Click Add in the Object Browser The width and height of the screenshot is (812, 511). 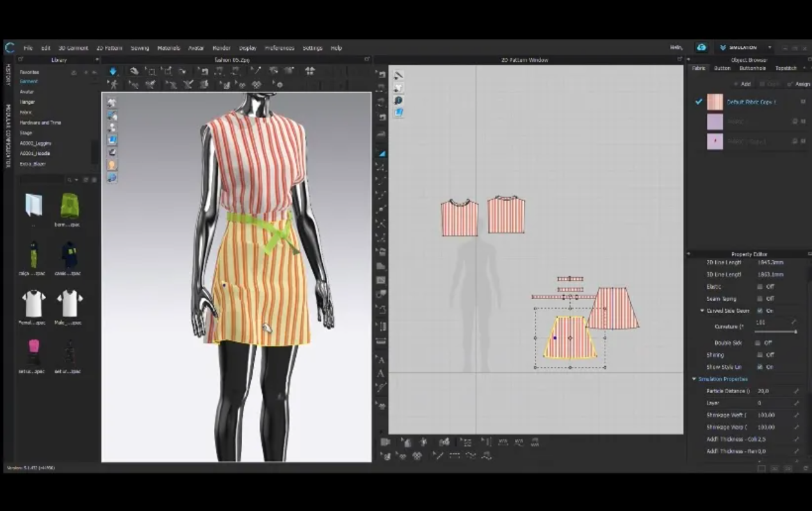745,84
